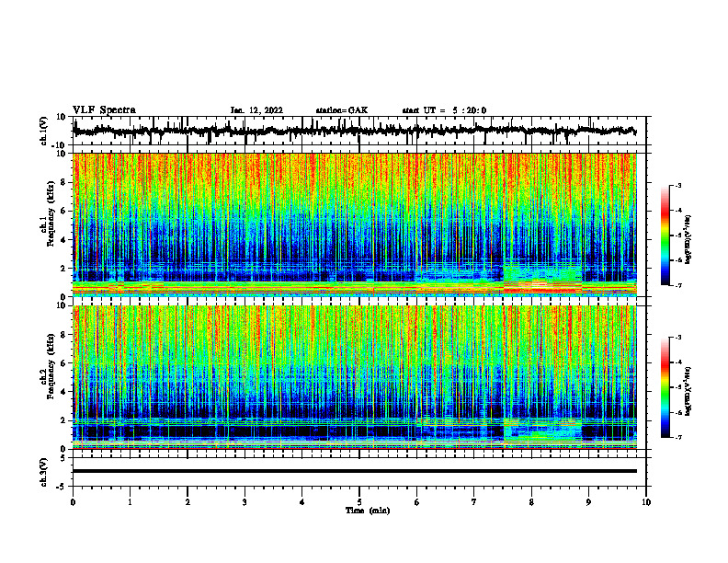This screenshot has height=563, width=728.
Task: Click the ch.1 colorbar "log(PSD)" unit label
Action: (x=688, y=240)
